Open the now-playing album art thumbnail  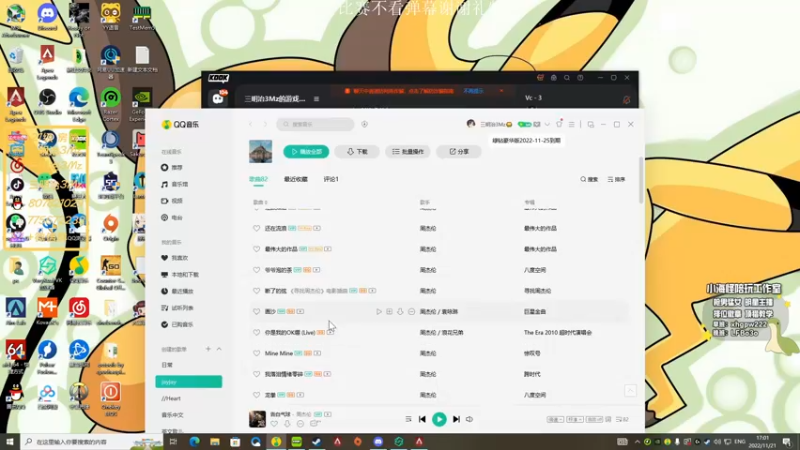257,419
